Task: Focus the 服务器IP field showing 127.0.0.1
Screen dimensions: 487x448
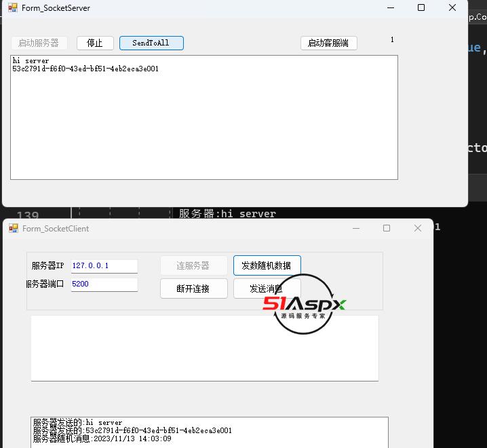Action: (104, 266)
